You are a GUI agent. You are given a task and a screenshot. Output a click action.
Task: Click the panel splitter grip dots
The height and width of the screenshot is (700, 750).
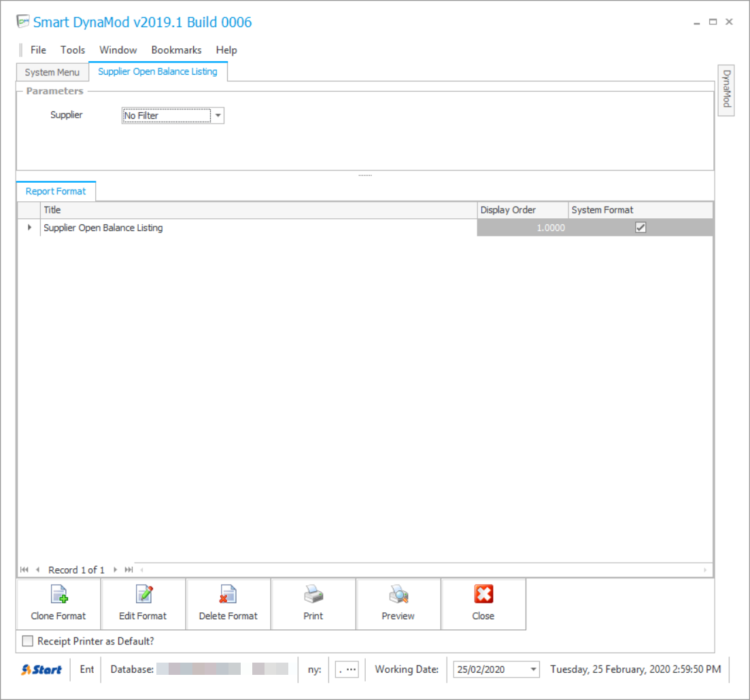click(365, 175)
